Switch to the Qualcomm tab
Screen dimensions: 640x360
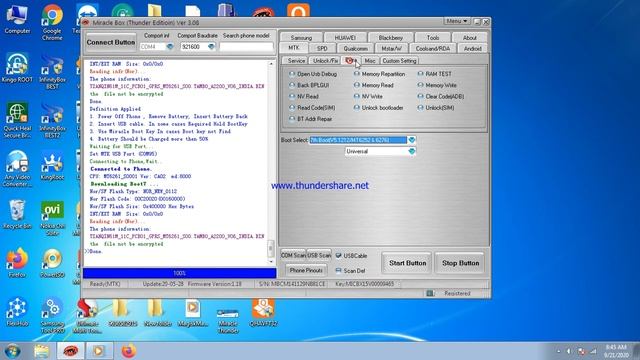[355, 48]
